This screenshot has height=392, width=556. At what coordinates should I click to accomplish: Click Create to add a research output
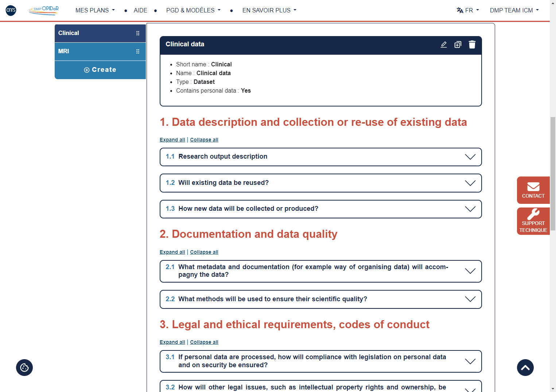pos(100,70)
